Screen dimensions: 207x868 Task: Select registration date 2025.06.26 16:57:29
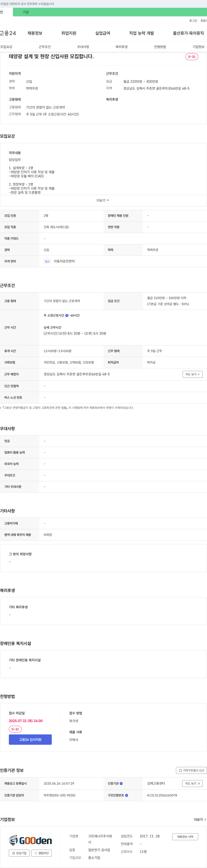(59, 784)
